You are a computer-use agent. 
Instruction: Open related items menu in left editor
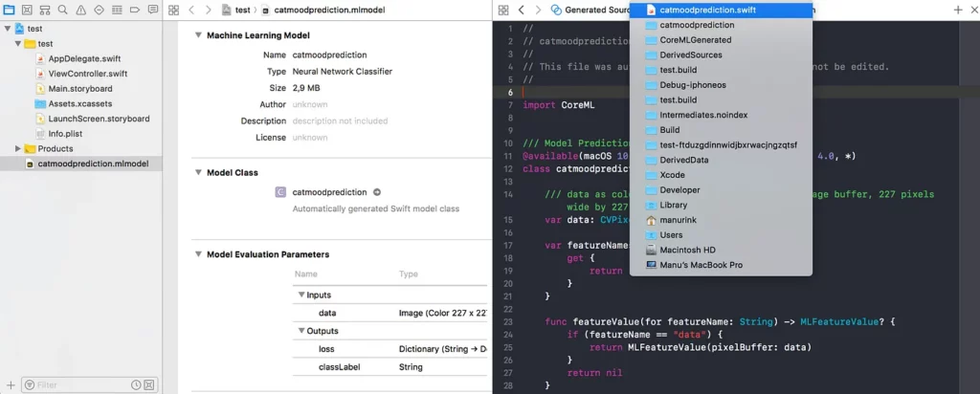(x=174, y=10)
